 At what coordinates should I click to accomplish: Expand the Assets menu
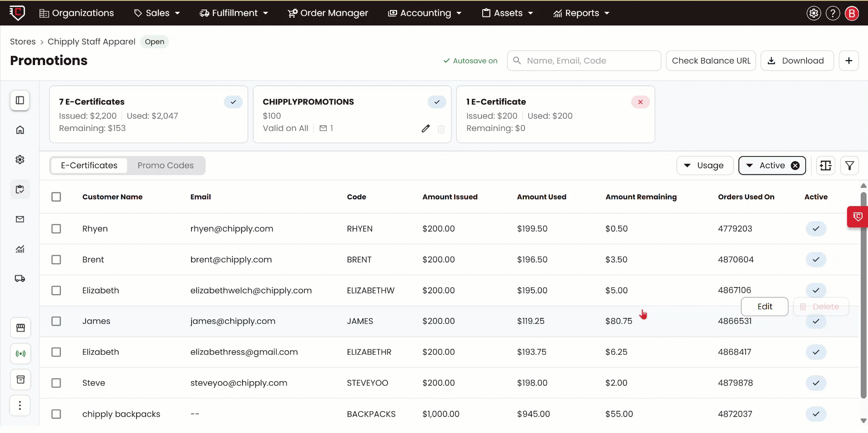508,13
